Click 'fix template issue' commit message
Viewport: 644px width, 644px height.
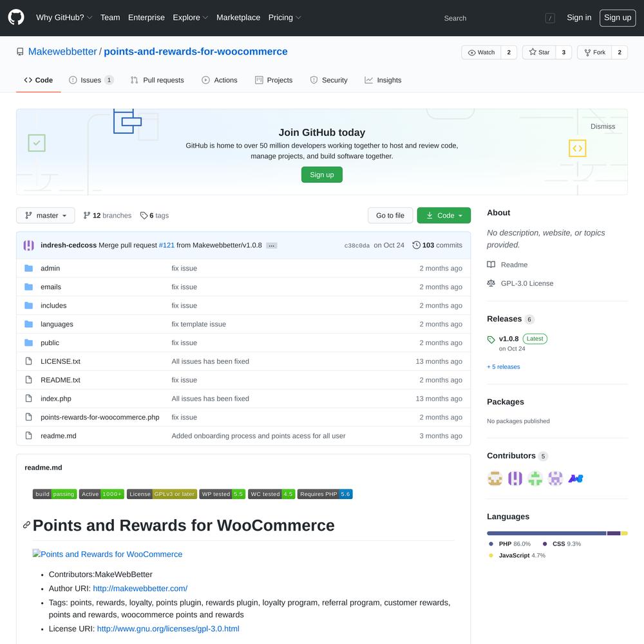199,324
